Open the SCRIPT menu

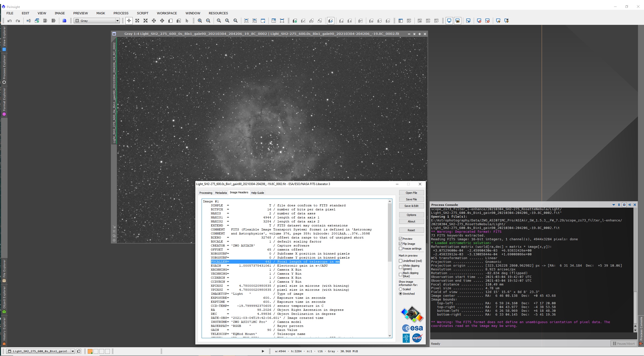pyautogui.click(x=143, y=13)
